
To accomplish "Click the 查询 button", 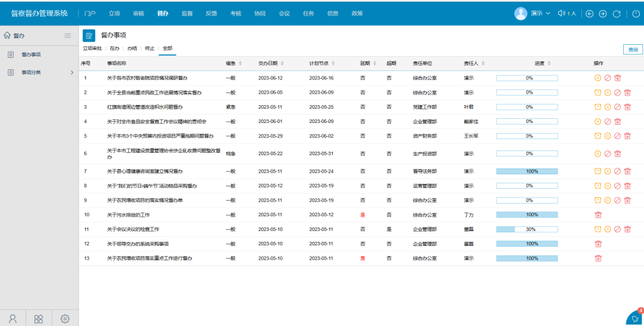I will [632, 50].
